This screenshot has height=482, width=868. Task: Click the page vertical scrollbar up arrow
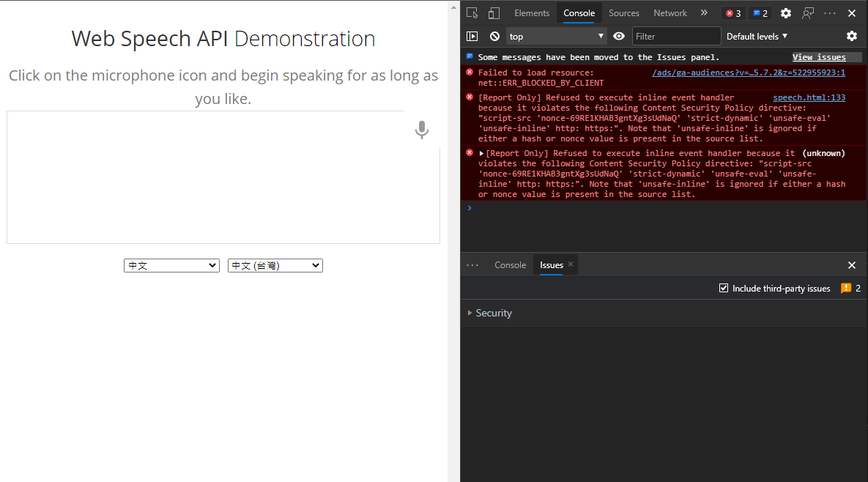(454, 7)
